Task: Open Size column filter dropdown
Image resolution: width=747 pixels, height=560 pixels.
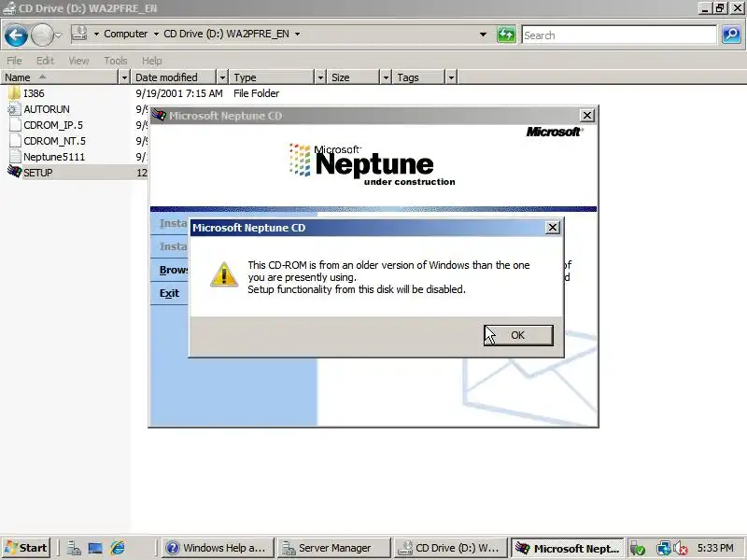Action: pyautogui.click(x=386, y=77)
